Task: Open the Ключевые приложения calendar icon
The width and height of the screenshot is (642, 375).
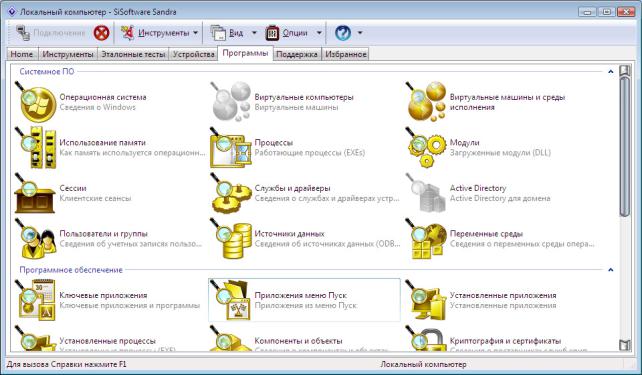Action: point(35,300)
